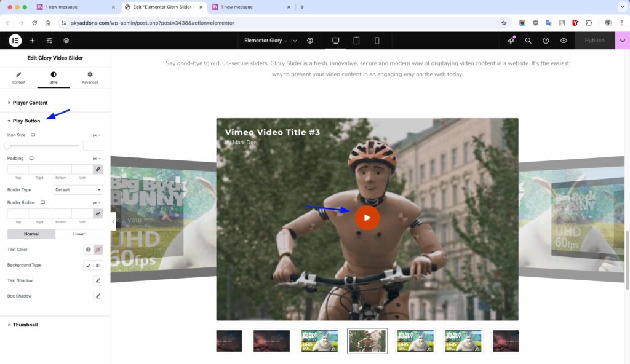Screen dimensions: 630x364
Task: Click the Icon Size value field
Action: pos(93,146)
